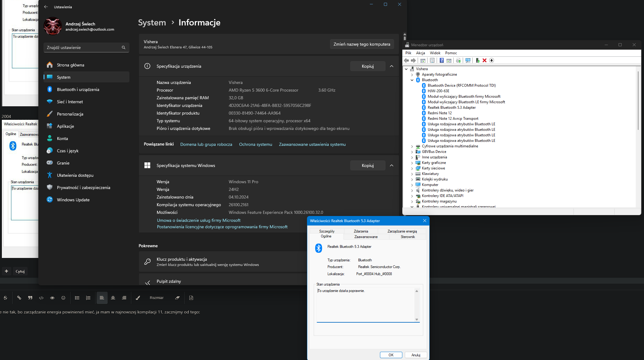
Task: Click Kopiuj for device specification
Action: click(368, 66)
